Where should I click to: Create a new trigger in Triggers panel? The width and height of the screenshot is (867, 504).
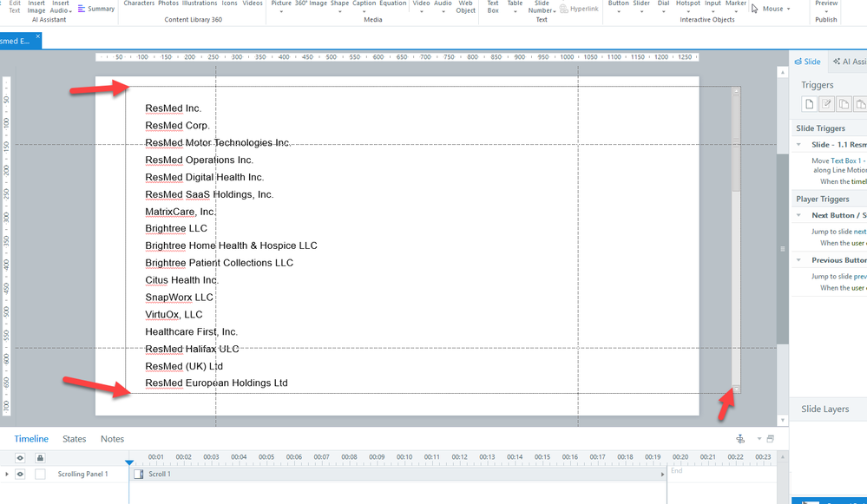tap(810, 104)
